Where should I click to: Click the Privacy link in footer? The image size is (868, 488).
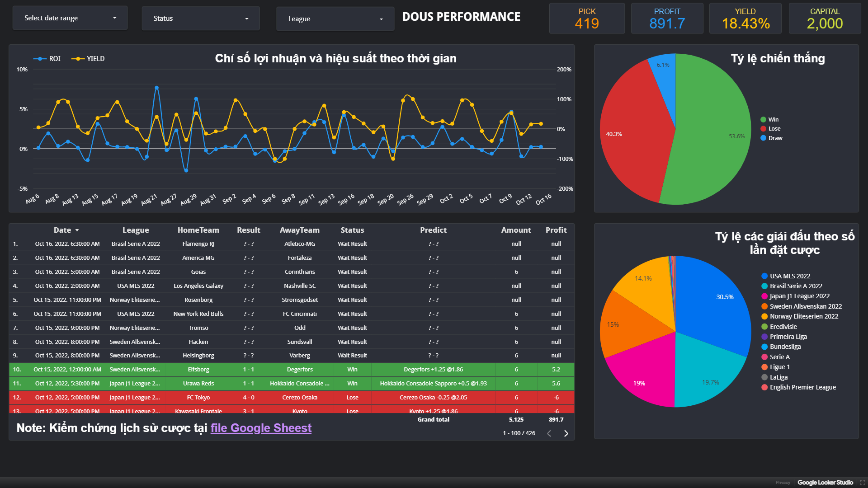pos(783,483)
